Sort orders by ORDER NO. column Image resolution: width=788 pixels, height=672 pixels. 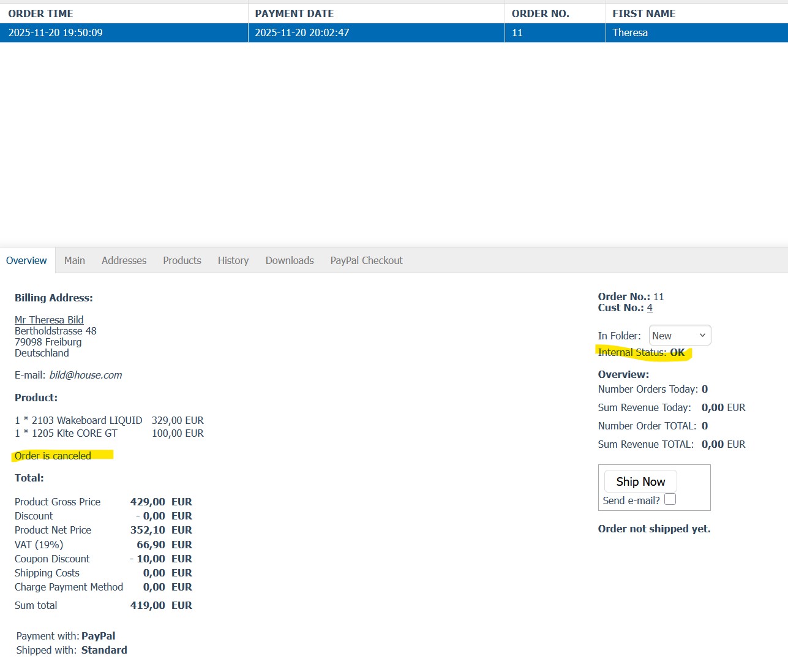(540, 13)
